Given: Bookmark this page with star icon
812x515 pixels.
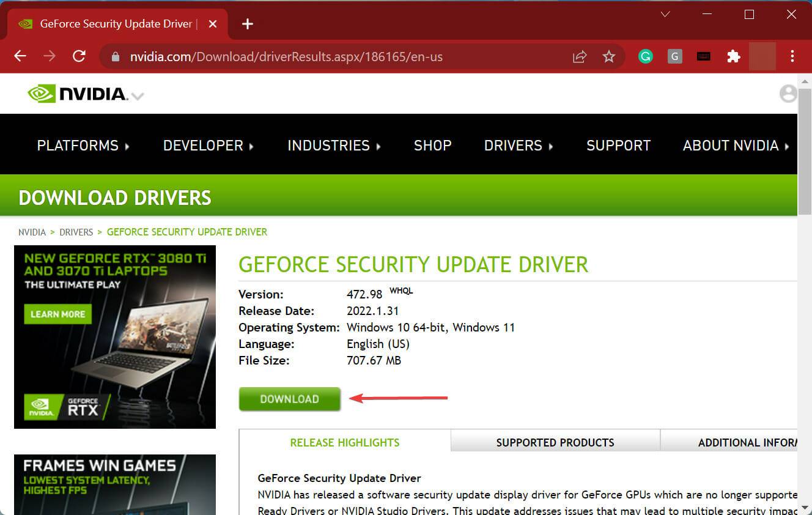Looking at the screenshot, I should tap(608, 57).
